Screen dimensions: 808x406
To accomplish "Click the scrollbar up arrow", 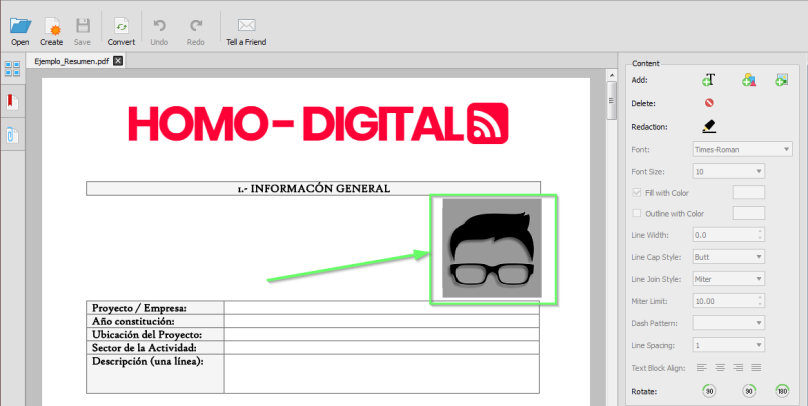I will click(612, 75).
